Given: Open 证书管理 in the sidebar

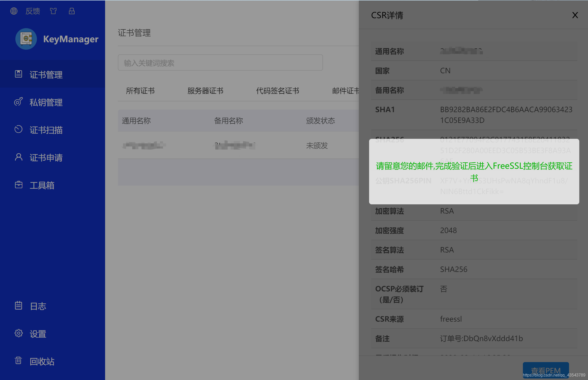Looking at the screenshot, I should pyautogui.click(x=46, y=75).
